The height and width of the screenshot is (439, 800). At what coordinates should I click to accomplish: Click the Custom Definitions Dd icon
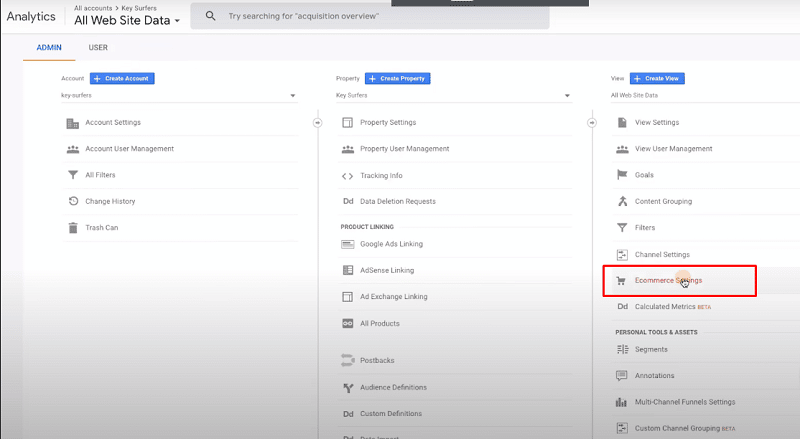348,414
